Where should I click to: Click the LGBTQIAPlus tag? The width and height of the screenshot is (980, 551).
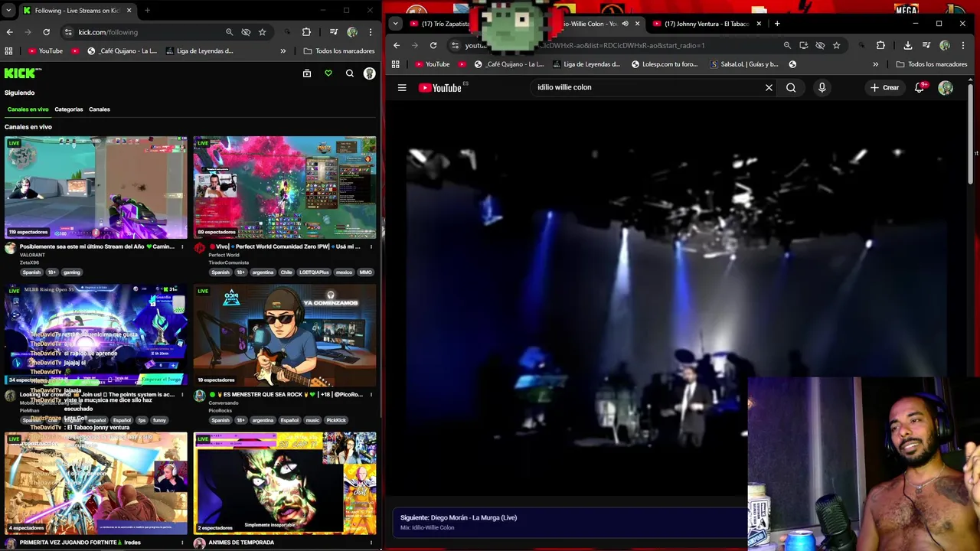pos(313,272)
